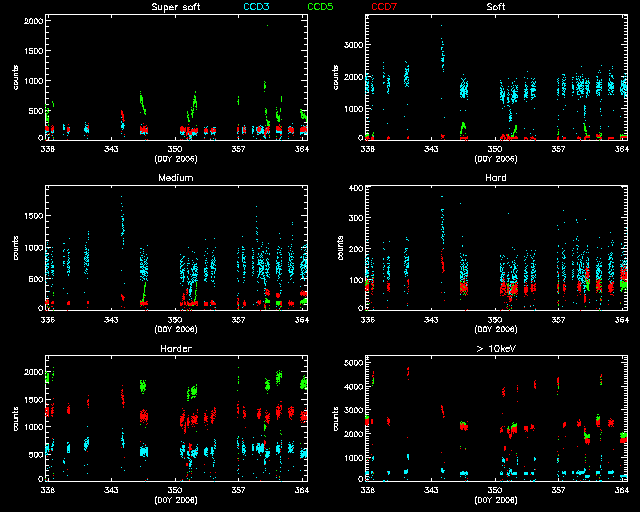Click the 1500 tick on Medium plot
Screen dimensions: 640x512
click(x=32, y=215)
